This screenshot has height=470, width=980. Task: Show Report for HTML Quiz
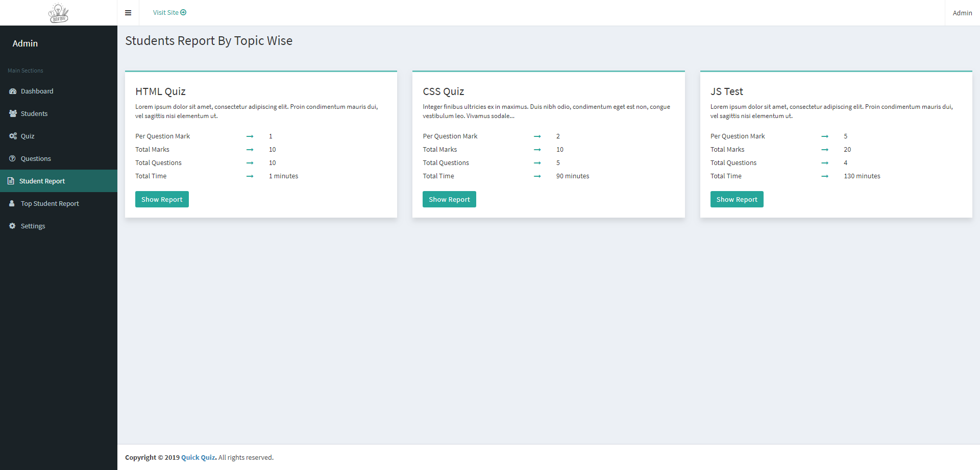162,199
